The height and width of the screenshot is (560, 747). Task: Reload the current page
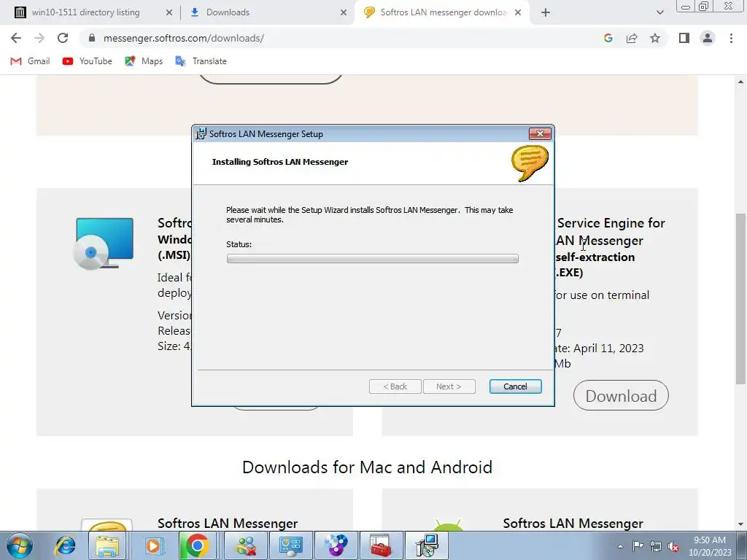click(x=63, y=38)
